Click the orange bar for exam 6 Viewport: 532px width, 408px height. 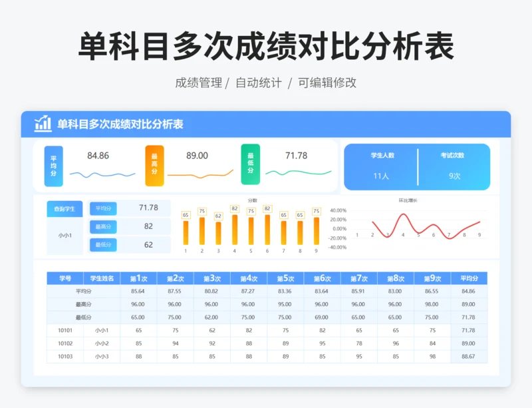tap(267, 230)
